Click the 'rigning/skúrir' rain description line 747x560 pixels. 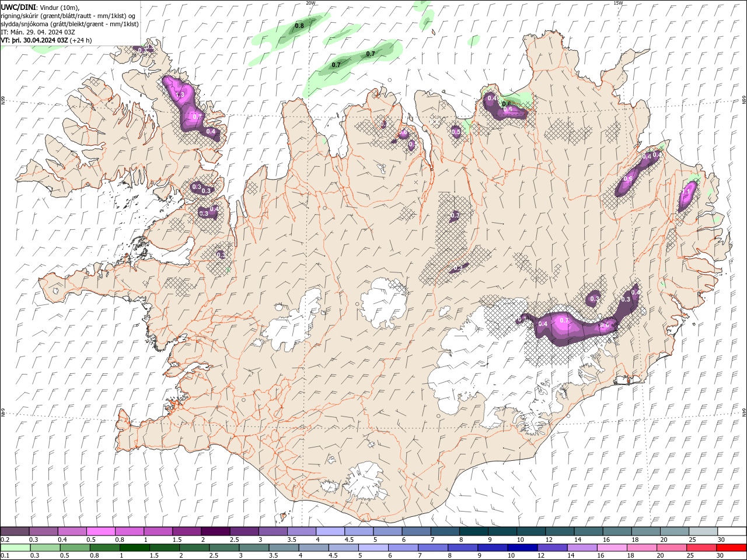click(x=68, y=16)
